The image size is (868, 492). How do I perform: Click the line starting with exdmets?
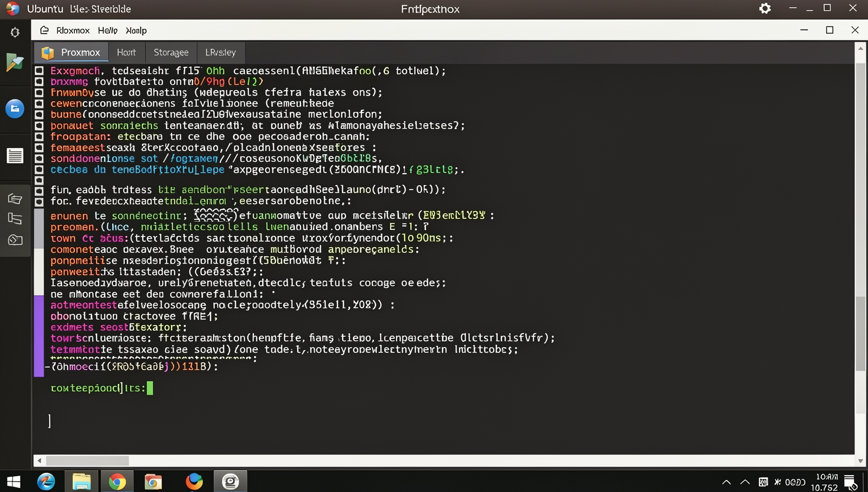pyautogui.click(x=118, y=327)
